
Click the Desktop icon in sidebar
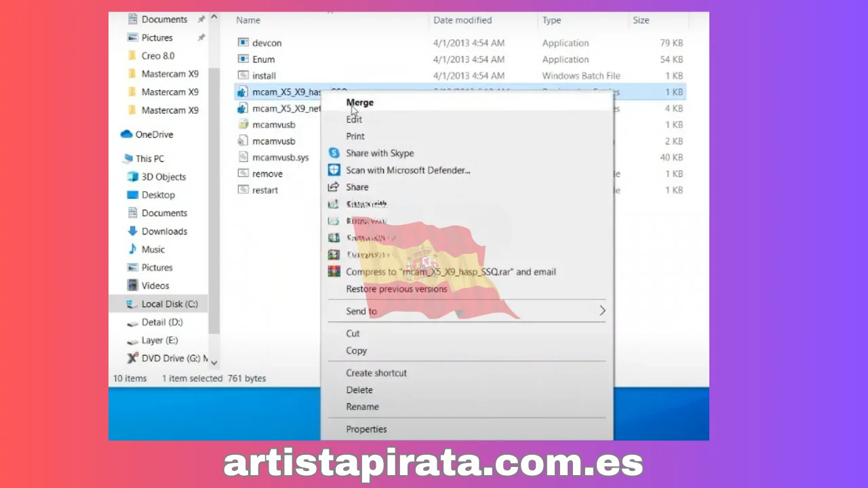(133, 195)
